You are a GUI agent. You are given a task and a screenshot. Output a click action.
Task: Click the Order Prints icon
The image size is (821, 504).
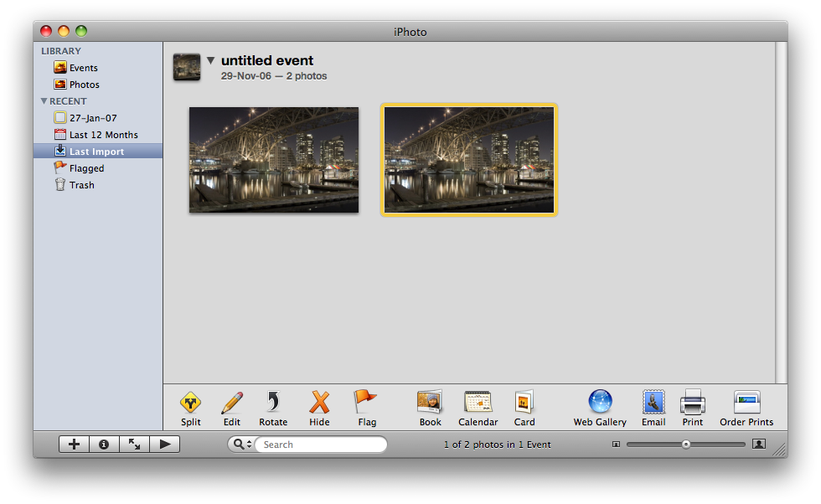coord(746,404)
